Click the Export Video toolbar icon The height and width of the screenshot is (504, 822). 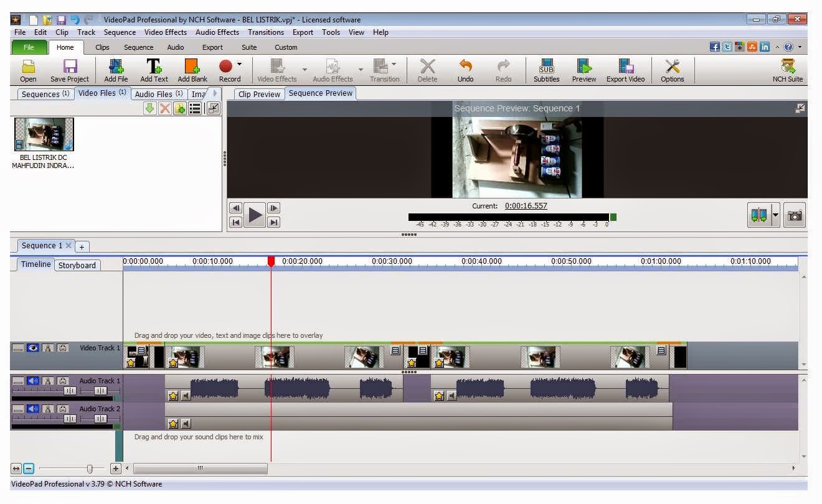(x=625, y=70)
